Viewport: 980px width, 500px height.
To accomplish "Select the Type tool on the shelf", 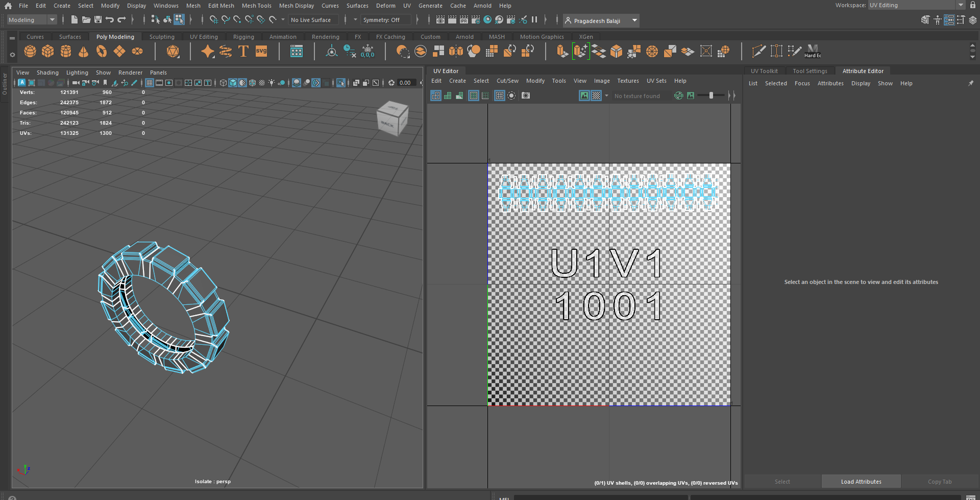I will [x=243, y=51].
